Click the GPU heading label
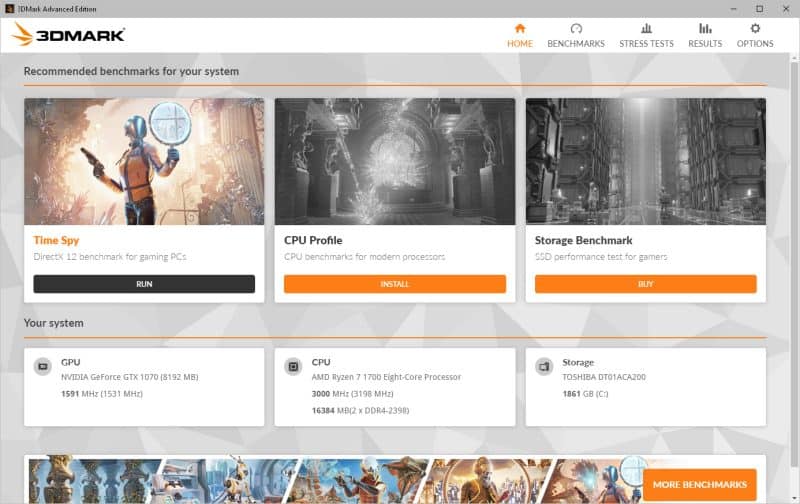This screenshot has width=800, height=504. (70, 362)
